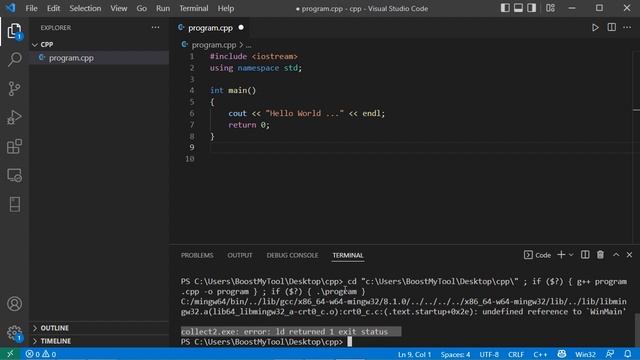Open the Extensions view
This screenshot has width=640, height=360.
pyautogui.click(x=14, y=147)
